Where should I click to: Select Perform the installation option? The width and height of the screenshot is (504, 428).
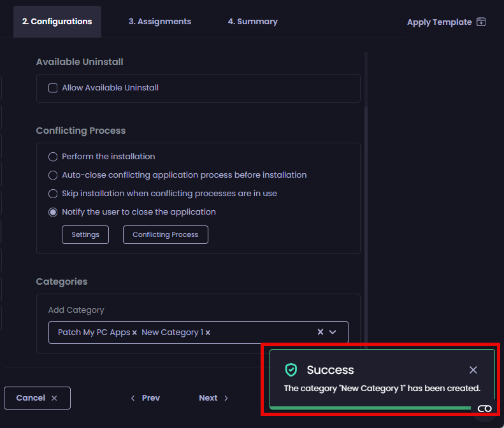54,157
